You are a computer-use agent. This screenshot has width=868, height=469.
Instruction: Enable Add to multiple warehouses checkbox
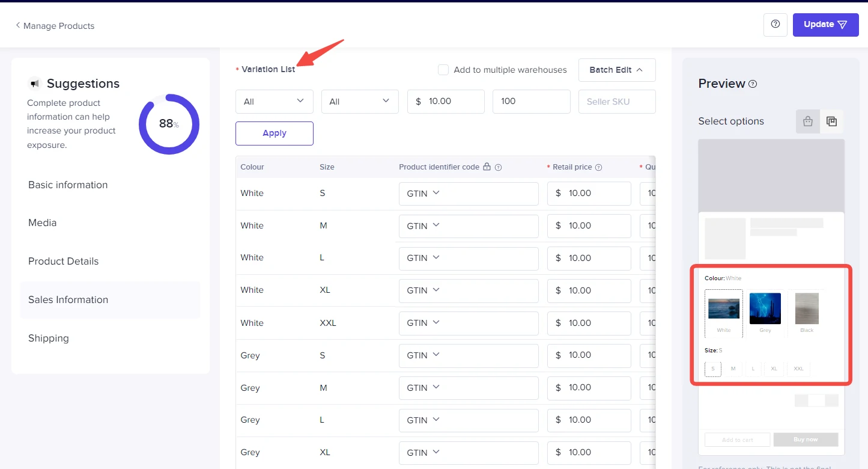coord(443,70)
